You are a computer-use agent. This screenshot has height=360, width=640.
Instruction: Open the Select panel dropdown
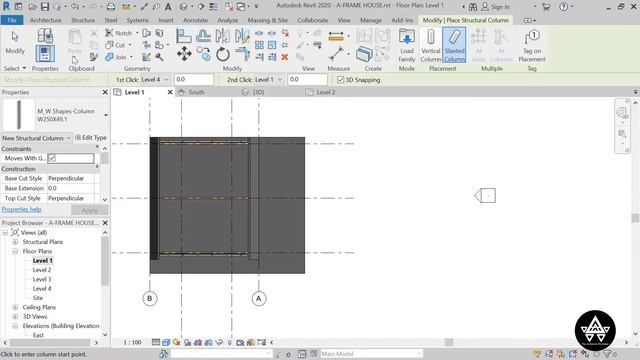(15, 69)
